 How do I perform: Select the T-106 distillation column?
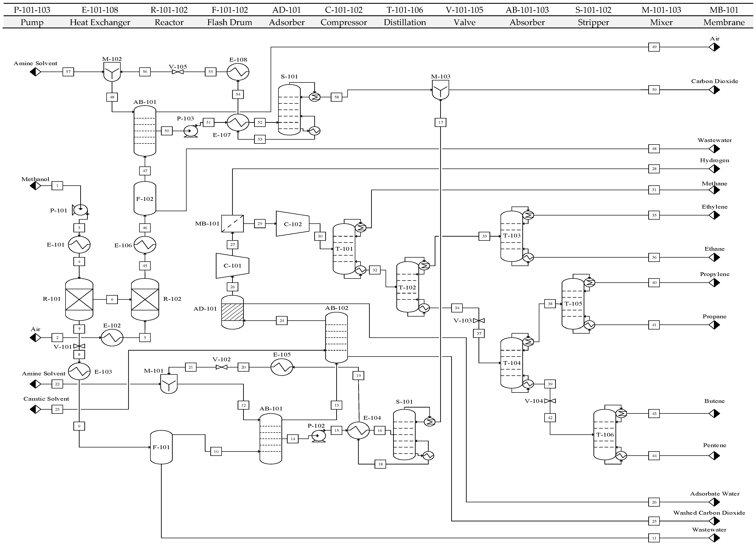point(604,435)
